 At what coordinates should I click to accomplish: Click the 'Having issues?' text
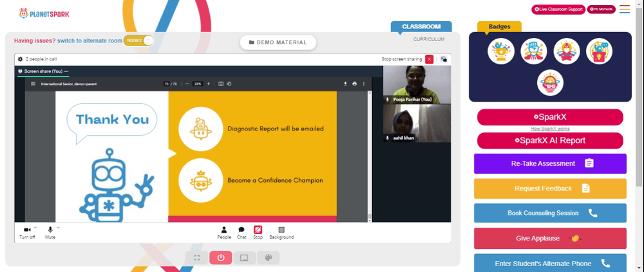tap(35, 41)
